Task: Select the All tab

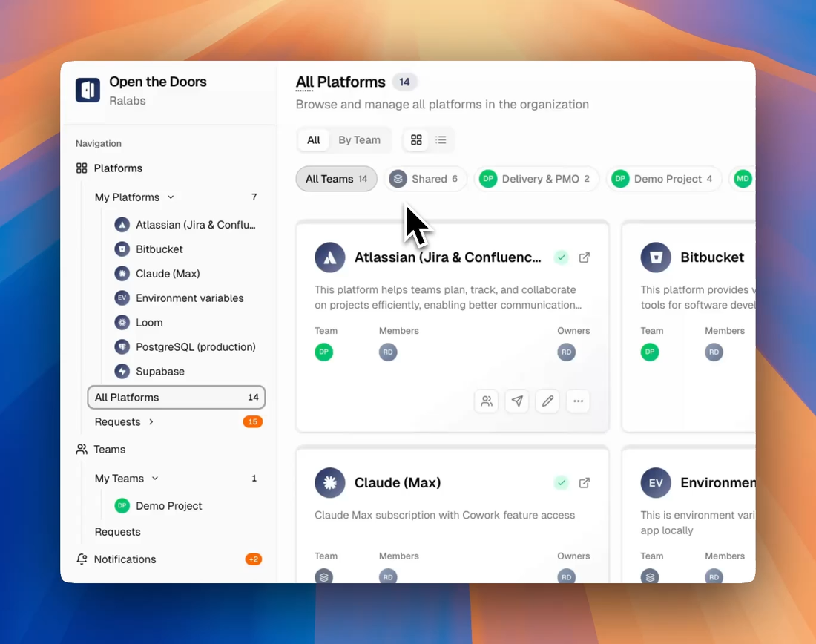Action: pyautogui.click(x=313, y=140)
